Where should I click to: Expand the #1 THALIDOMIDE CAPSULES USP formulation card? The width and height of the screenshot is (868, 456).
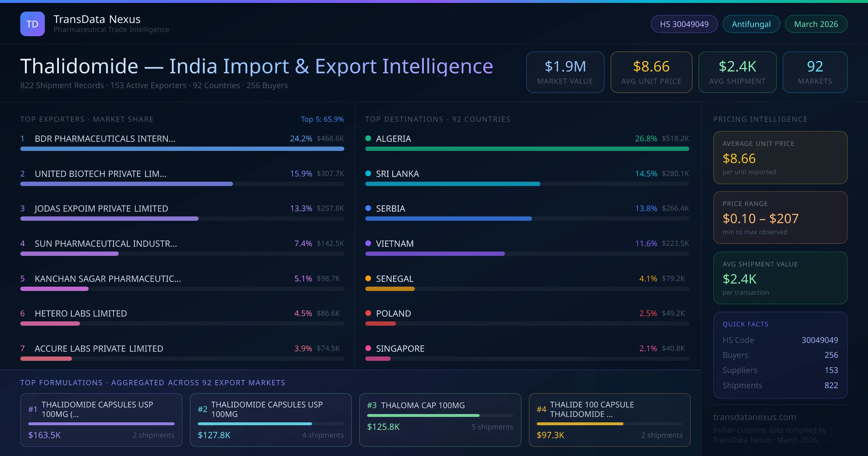(x=101, y=420)
